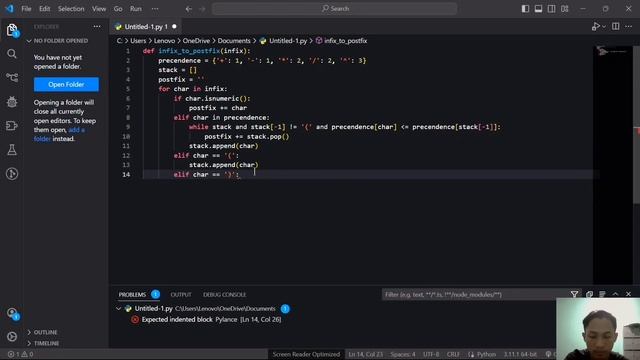Viewport: 640px width, 360px height.
Task: Switch to the DEBUG CONSOLE tab
Action: (224, 295)
